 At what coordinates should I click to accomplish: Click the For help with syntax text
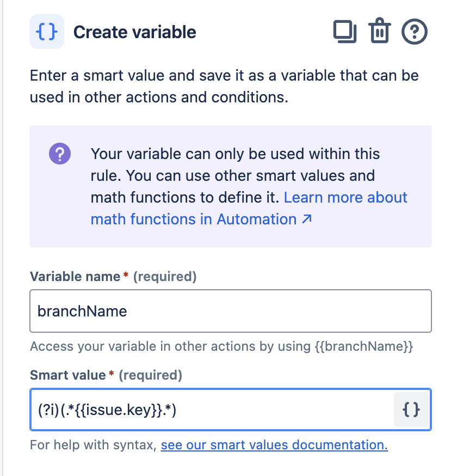click(x=94, y=445)
